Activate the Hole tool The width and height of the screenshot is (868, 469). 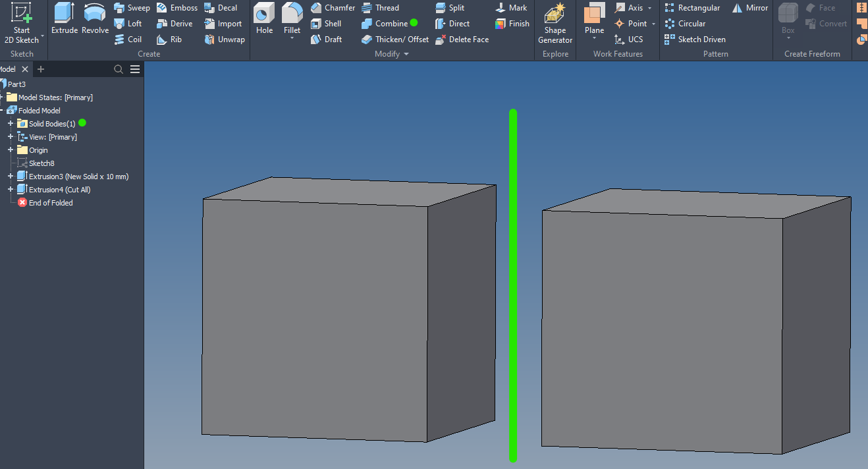pos(264,19)
